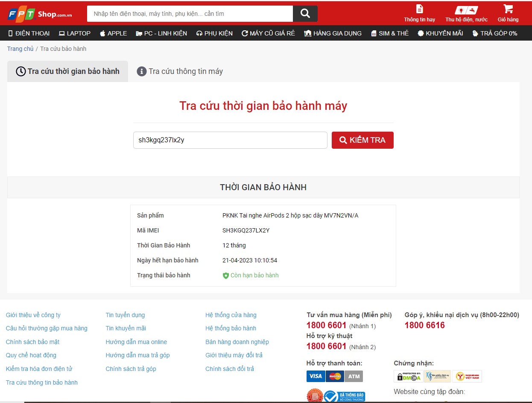
Task: Click the MasterCard payment logo
Action: click(x=335, y=376)
